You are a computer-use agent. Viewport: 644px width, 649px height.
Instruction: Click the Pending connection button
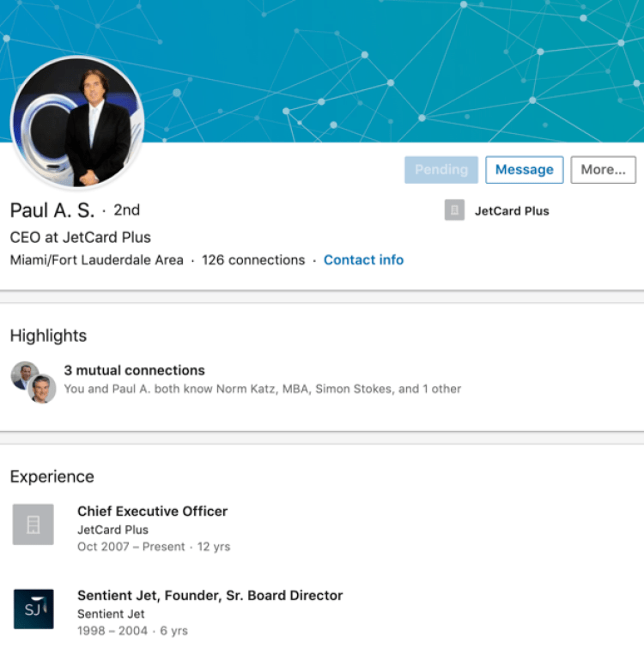point(440,170)
